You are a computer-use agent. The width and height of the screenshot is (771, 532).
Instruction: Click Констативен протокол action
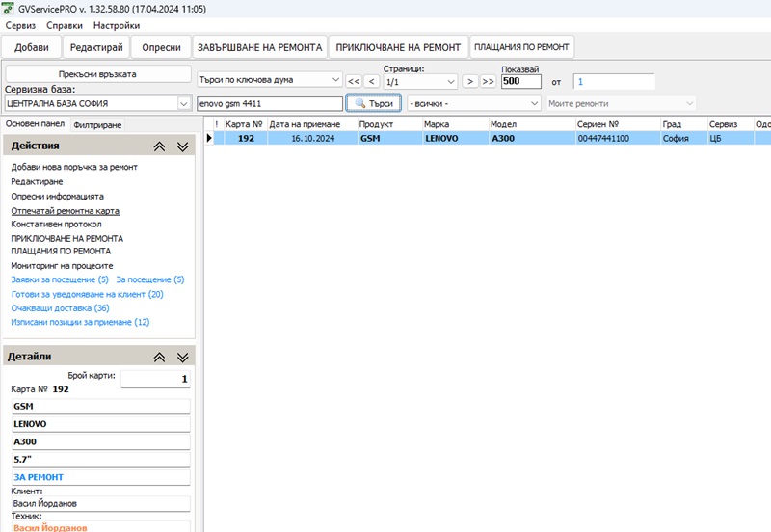point(56,225)
